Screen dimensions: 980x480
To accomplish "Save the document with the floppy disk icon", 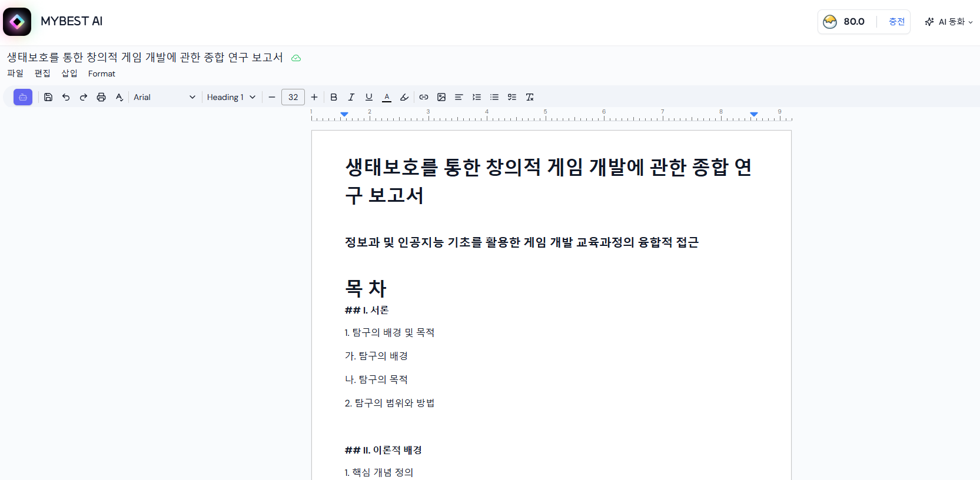I will [48, 97].
